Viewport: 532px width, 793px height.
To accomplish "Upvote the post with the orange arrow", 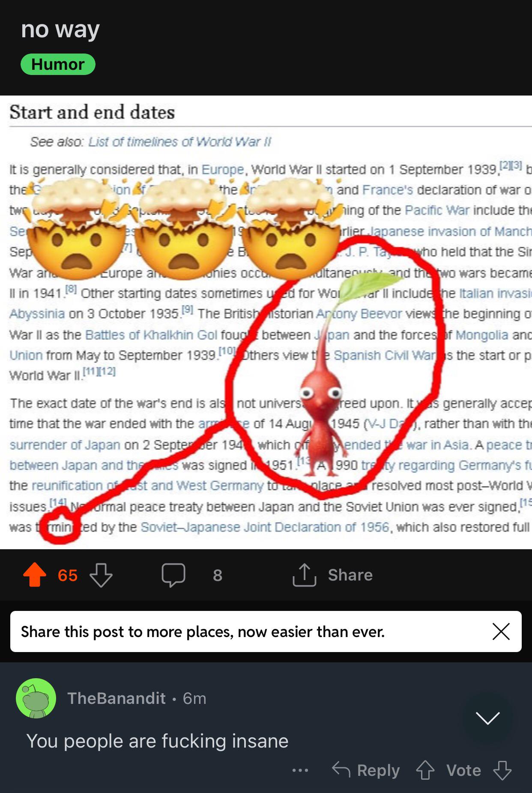I will pos(35,575).
